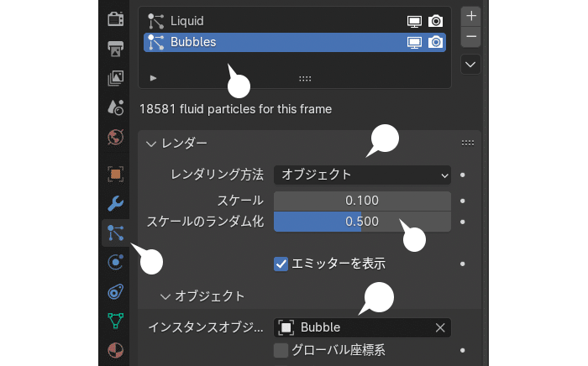Open the Modifiers wrench tab
Screen dimensions: 588x366
pos(116,203)
